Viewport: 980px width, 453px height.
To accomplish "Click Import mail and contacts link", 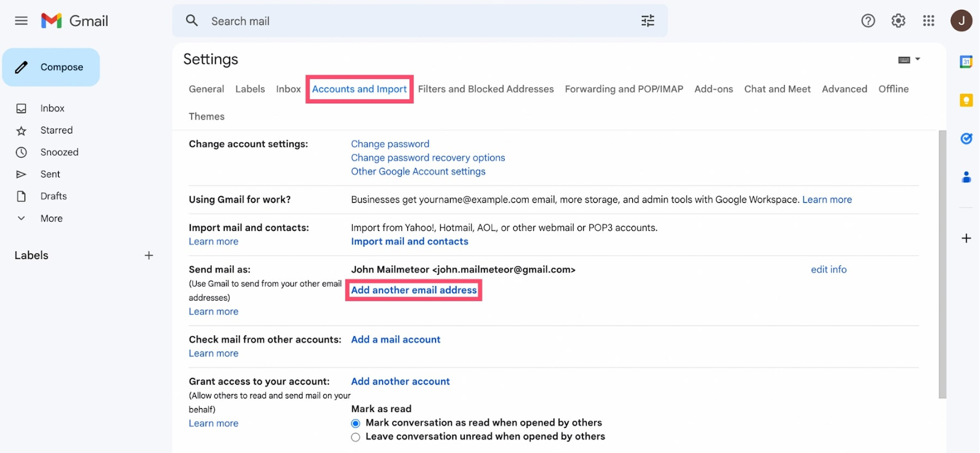I will point(410,242).
